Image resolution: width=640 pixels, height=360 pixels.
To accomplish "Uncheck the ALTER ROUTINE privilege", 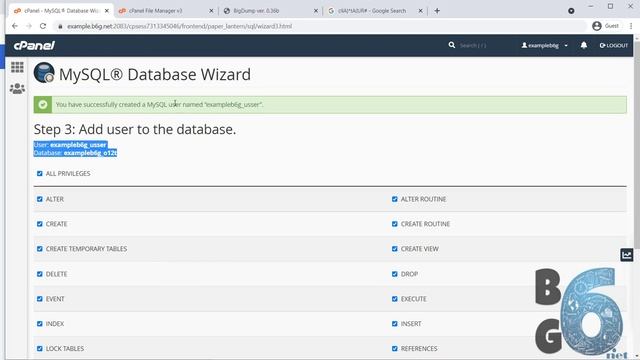I will click(x=395, y=199).
